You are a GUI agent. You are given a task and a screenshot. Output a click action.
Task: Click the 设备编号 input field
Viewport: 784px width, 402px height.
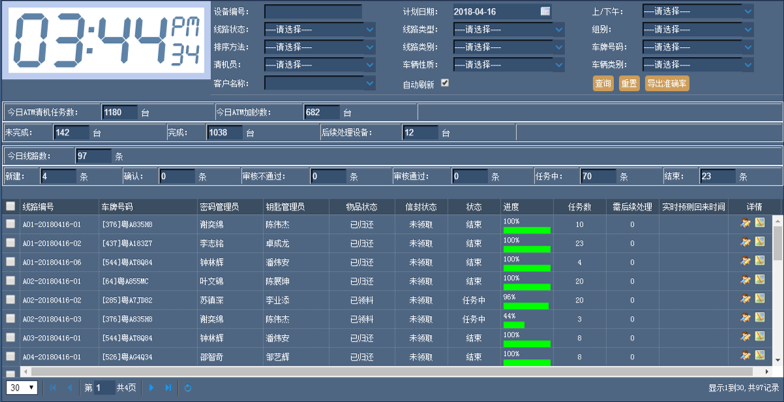click(313, 12)
